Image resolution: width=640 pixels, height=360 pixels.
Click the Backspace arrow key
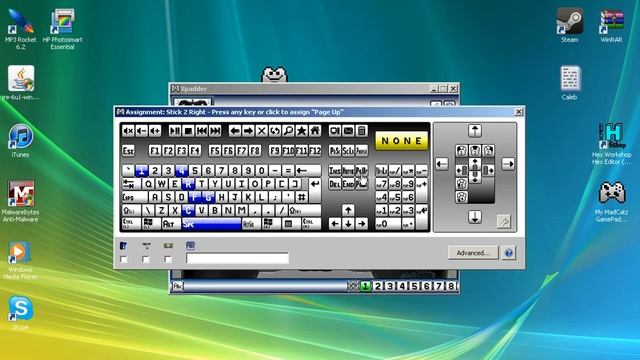coord(309,170)
